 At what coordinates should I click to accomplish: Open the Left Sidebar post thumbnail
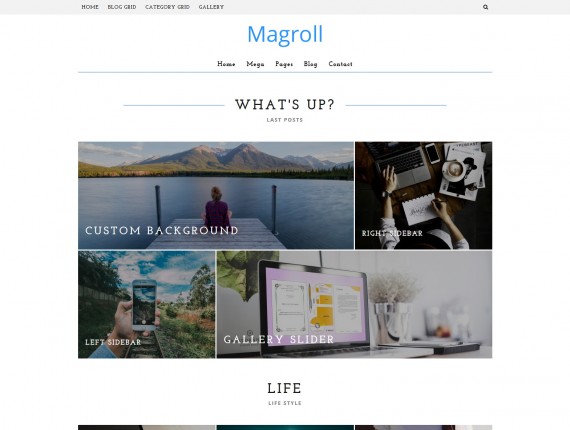tap(146, 304)
